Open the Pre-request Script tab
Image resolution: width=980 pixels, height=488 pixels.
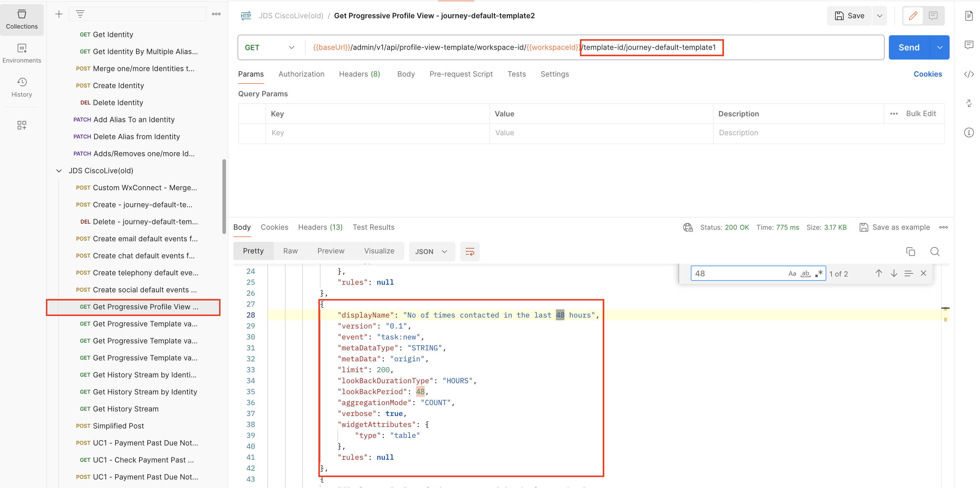tap(461, 74)
